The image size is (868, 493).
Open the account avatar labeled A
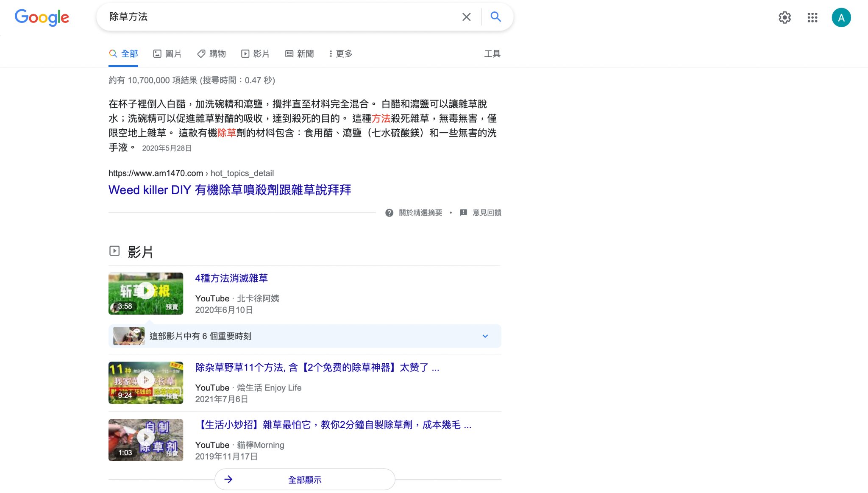841,17
